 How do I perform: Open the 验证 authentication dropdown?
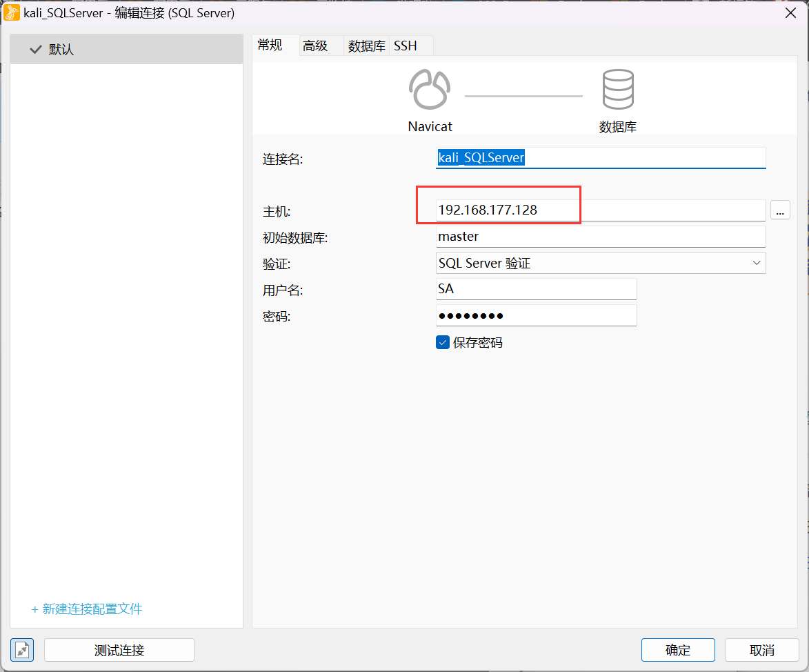coord(601,264)
